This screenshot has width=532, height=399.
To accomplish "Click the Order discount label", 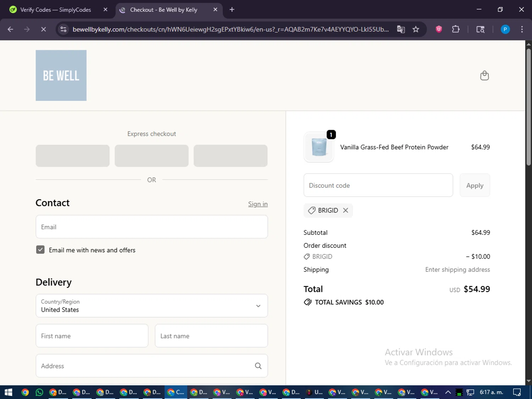I will click(x=325, y=245).
